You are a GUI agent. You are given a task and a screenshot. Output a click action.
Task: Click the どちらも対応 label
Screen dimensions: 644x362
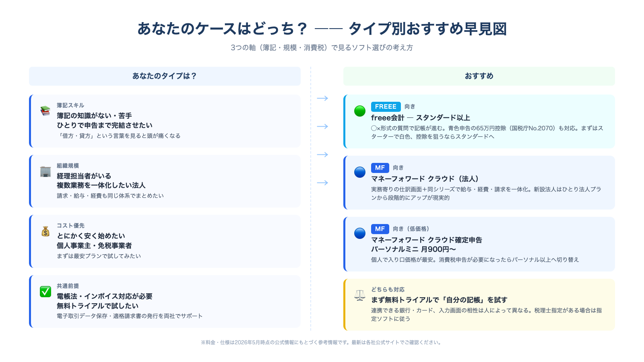[x=388, y=290]
